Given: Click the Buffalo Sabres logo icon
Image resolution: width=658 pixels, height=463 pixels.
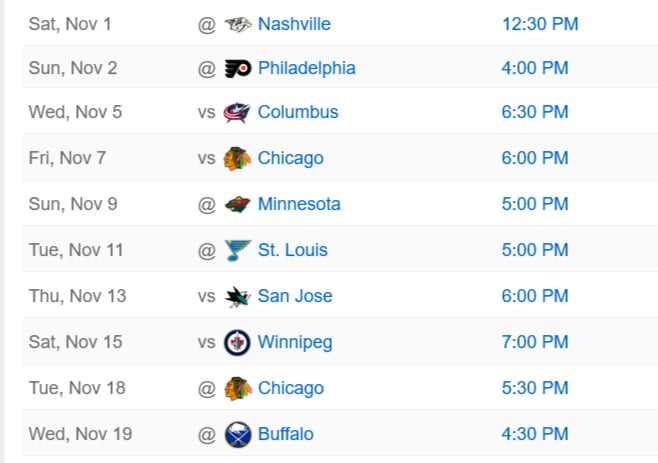Looking at the screenshot, I should coord(238,434).
